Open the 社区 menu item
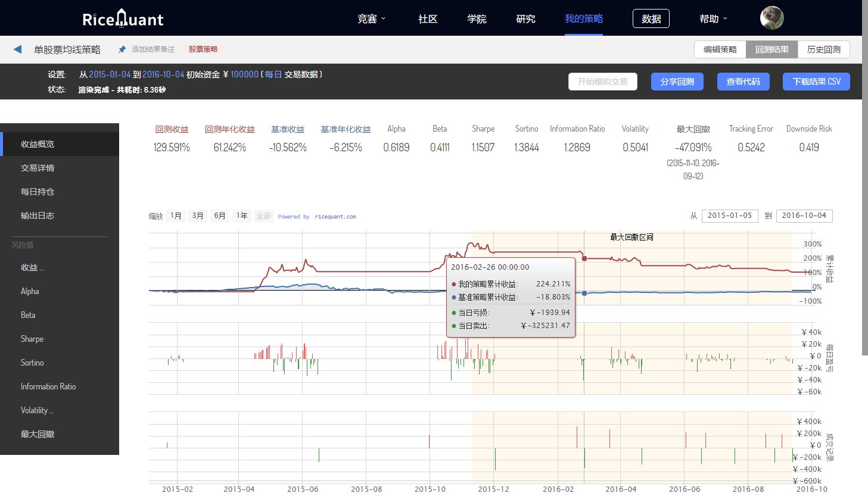The height and width of the screenshot is (496, 868). coord(428,19)
